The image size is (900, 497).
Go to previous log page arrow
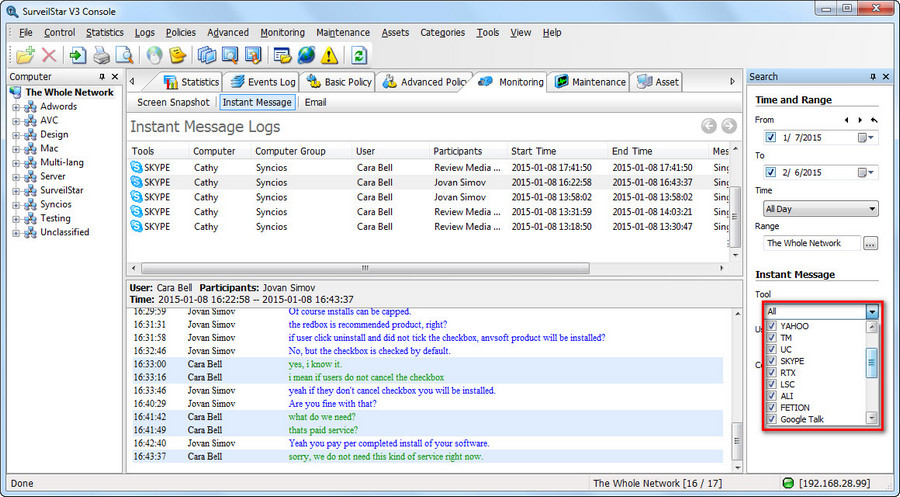click(709, 126)
